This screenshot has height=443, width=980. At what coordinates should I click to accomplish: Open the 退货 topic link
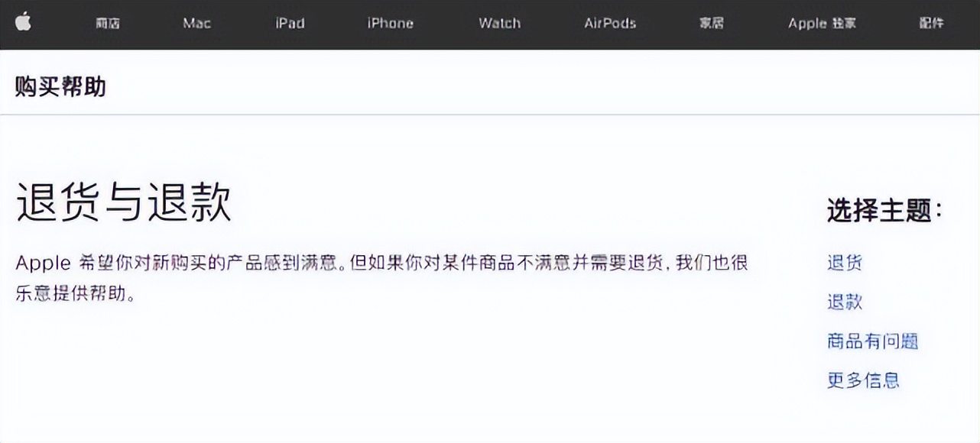tap(845, 263)
